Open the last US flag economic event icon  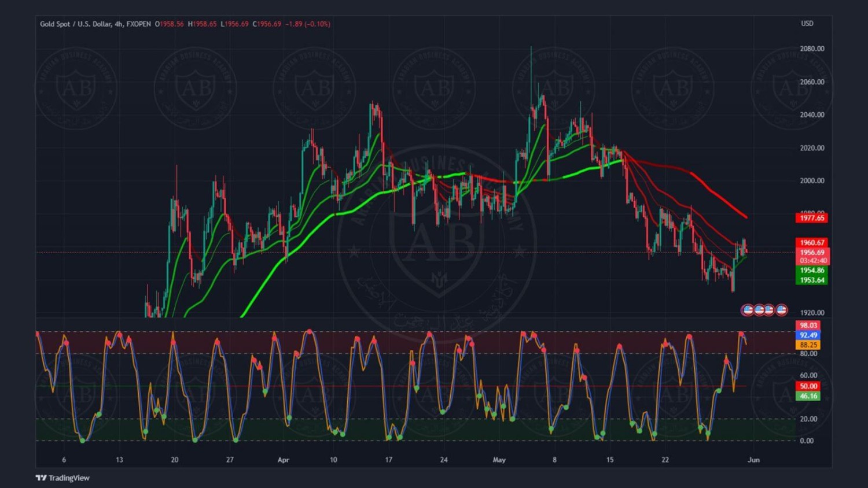[x=781, y=310]
